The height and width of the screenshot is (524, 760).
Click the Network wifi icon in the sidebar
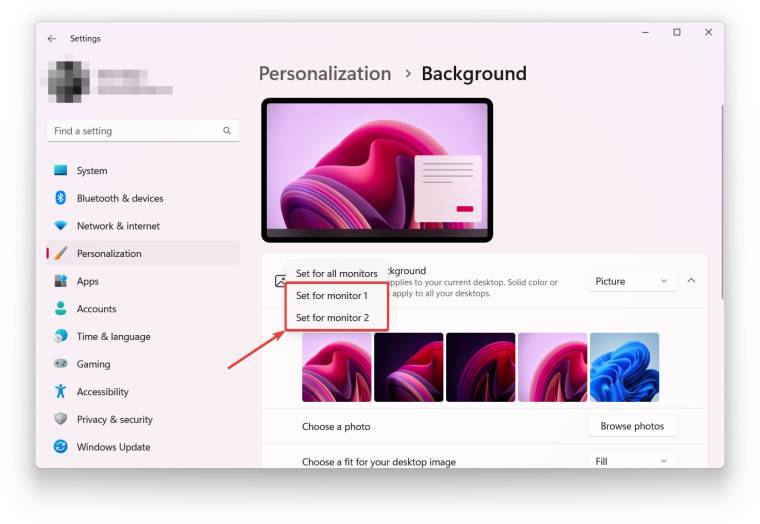(x=61, y=225)
